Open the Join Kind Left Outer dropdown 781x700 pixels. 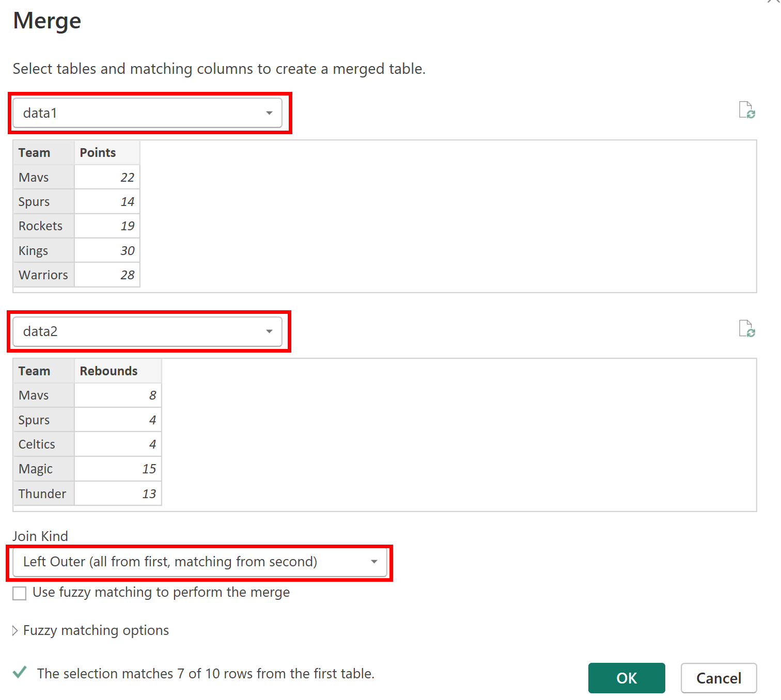tap(200, 562)
